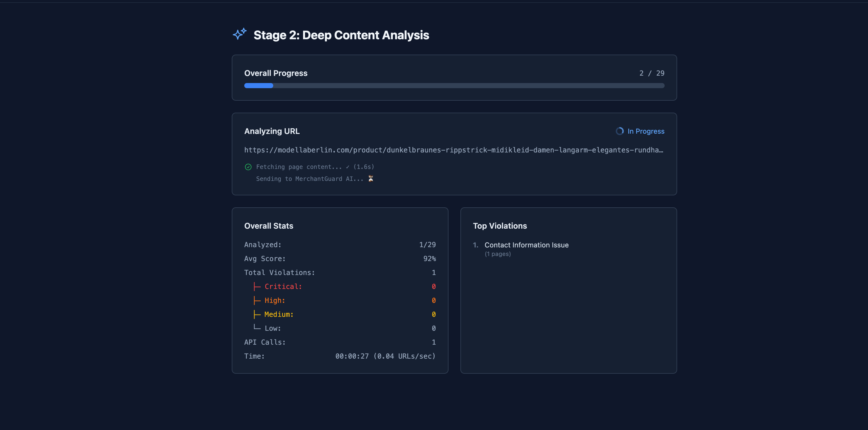Expand the Total Violations breakdown
The width and height of the screenshot is (868, 430).
coord(279,272)
